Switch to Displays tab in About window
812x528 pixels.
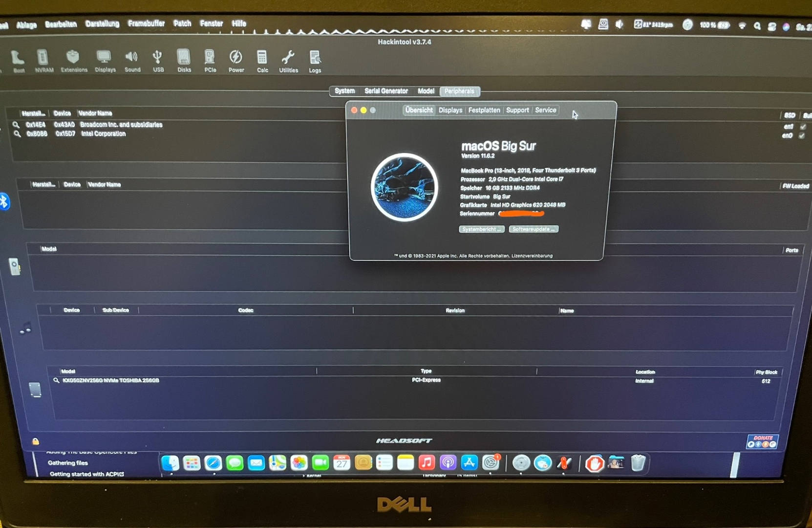tap(450, 110)
